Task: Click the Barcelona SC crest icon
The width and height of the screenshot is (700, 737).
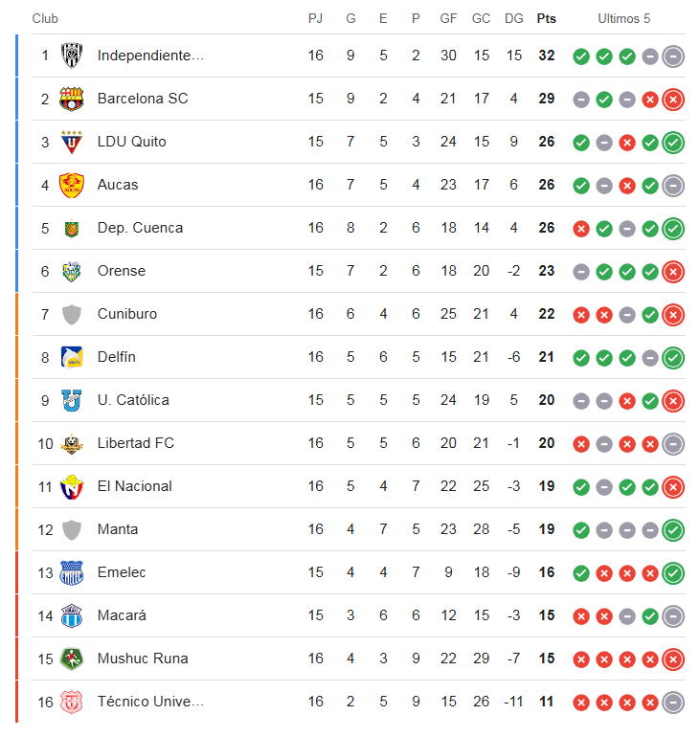Action: (72, 99)
